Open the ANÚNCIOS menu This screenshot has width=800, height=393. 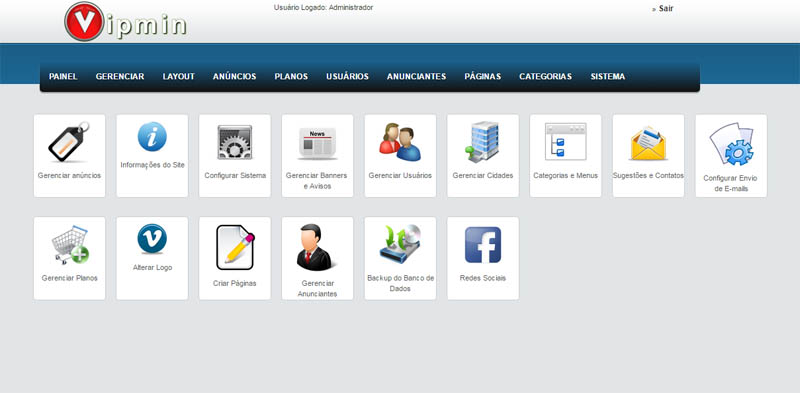(x=235, y=77)
